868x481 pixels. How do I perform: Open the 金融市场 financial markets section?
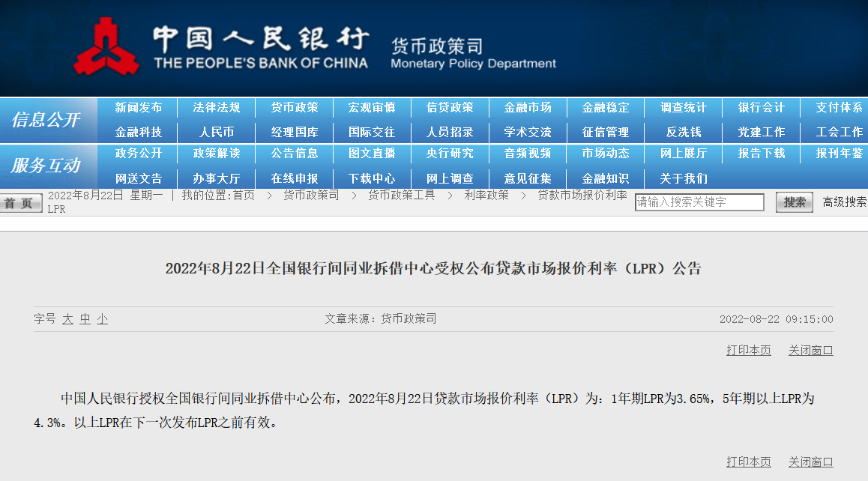[531, 107]
